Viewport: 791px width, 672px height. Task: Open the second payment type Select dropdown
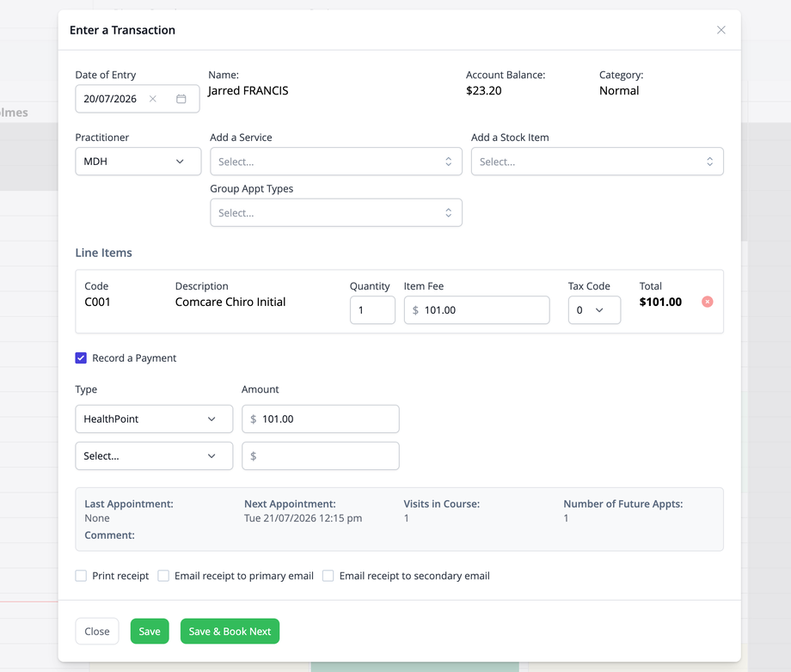point(154,455)
